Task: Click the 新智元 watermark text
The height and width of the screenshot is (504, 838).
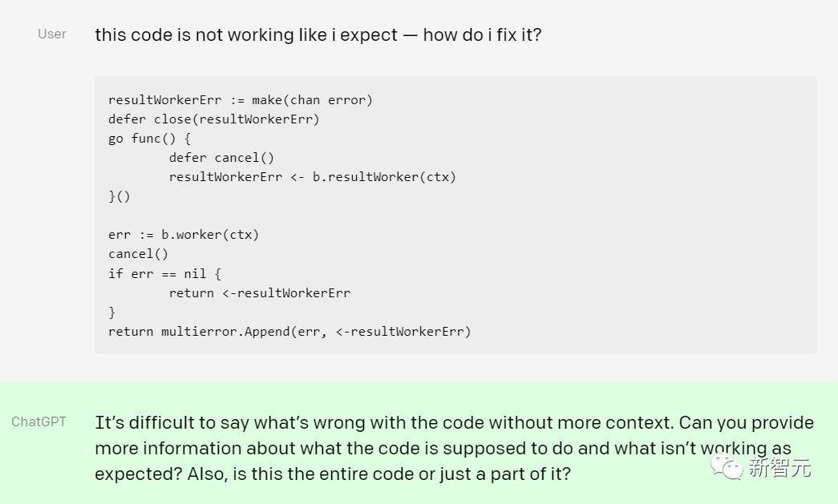Action: pos(779,467)
